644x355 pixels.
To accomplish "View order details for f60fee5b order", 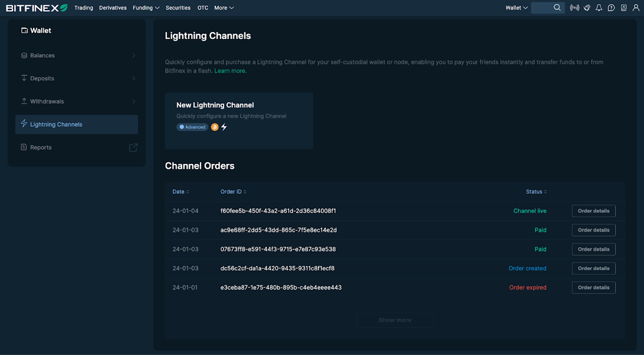I will point(594,211).
